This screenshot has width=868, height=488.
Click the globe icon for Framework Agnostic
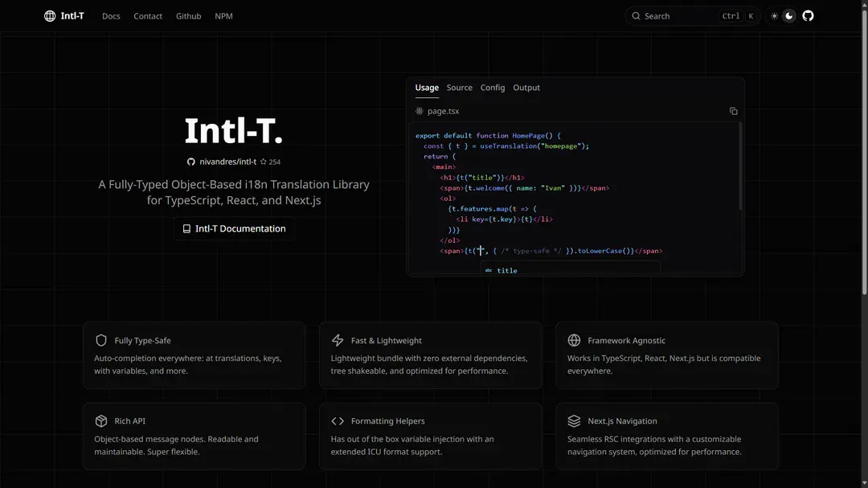tap(574, 340)
